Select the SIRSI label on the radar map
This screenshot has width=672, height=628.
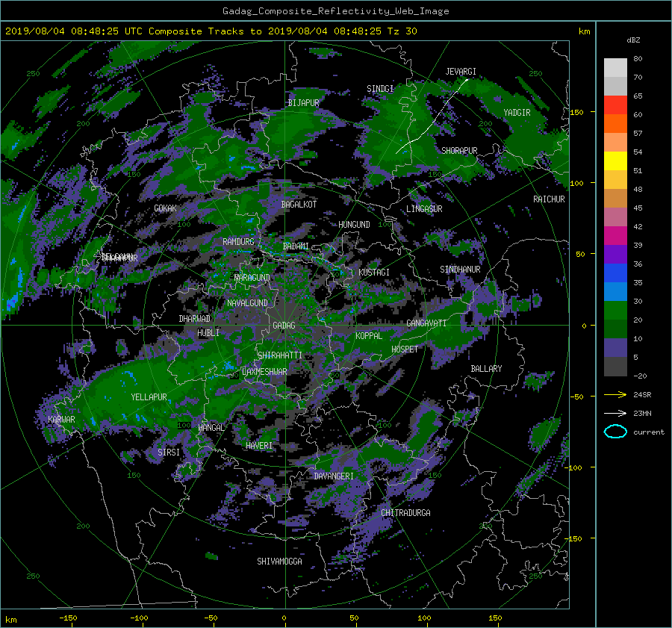pyautogui.click(x=169, y=453)
